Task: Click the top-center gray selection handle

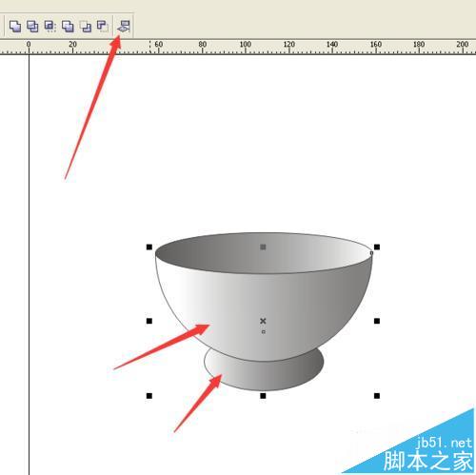Action: tap(263, 247)
